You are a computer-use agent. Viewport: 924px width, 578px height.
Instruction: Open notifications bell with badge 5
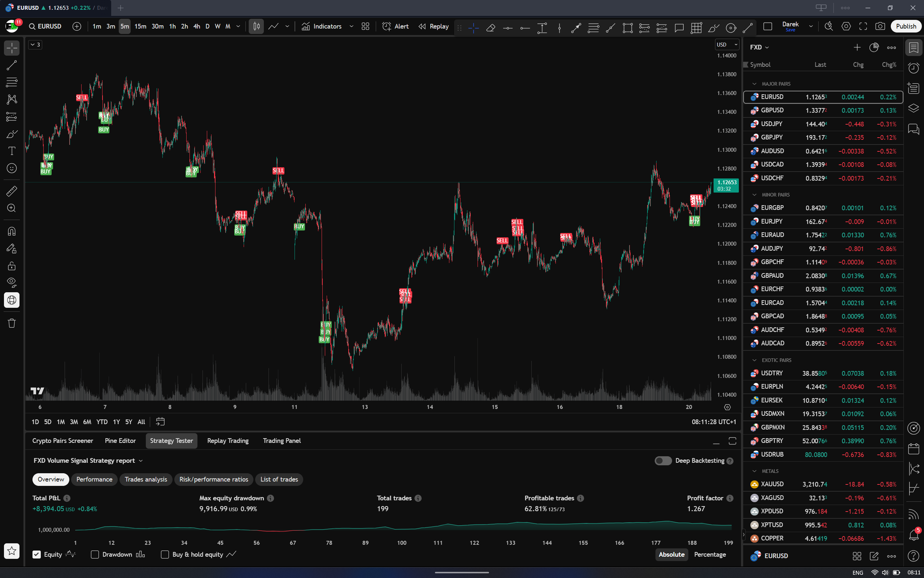[914, 535]
